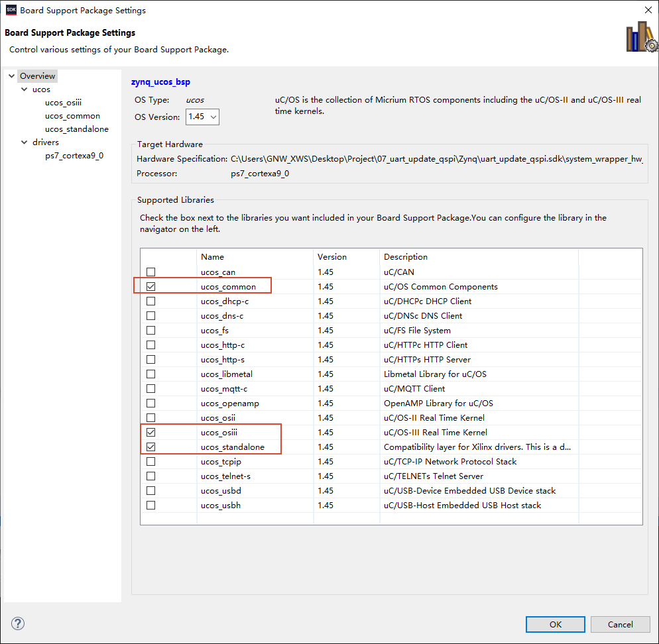659x644 pixels.
Task: Click the help question mark icon
Action: pyautogui.click(x=18, y=623)
